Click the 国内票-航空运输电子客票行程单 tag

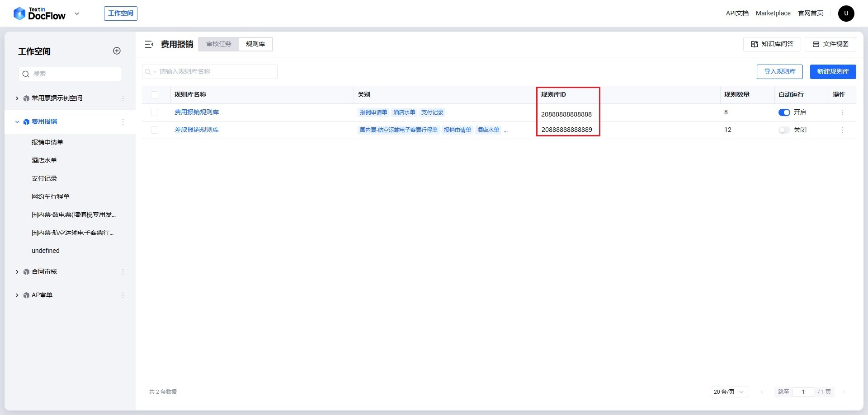coord(399,130)
